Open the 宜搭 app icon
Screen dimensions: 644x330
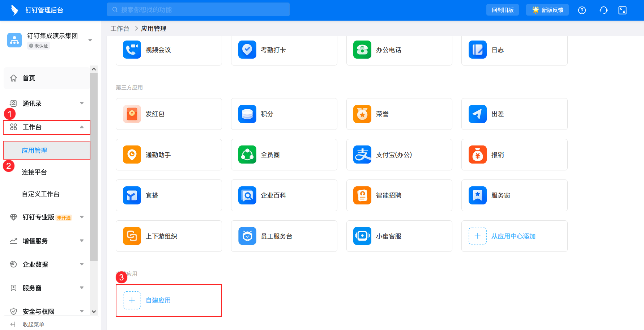pos(132,195)
